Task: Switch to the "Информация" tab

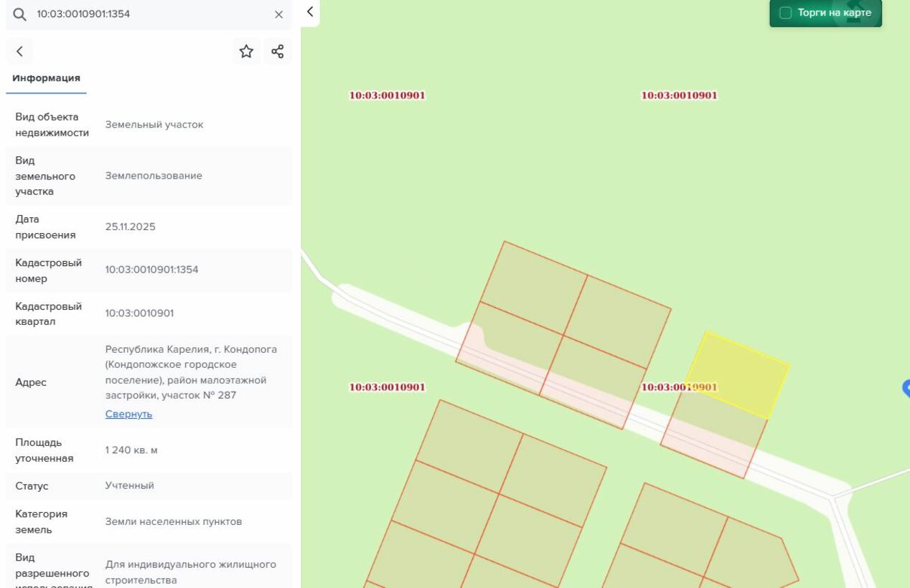Action: [46, 78]
